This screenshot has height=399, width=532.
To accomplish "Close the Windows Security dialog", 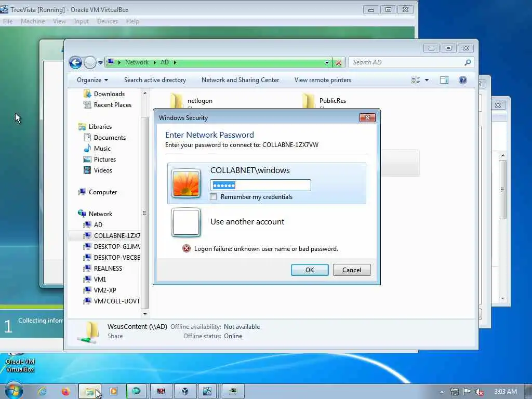I will (367, 118).
